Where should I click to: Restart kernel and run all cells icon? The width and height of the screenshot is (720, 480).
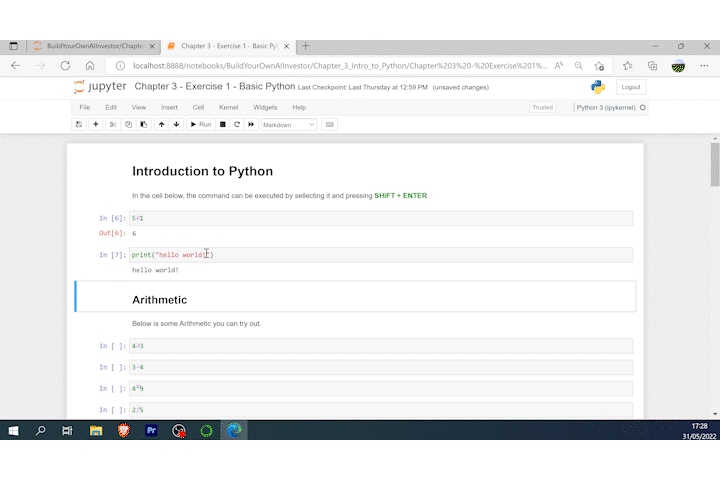[251, 124]
